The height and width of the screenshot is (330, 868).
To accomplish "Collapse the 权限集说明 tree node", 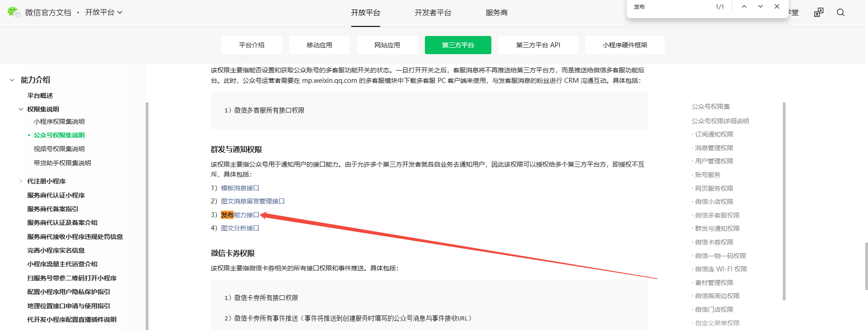I will [x=21, y=109].
